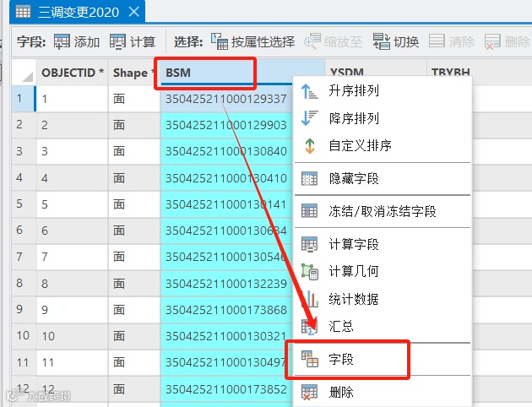Select row 5 by its row header

tap(24, 203)
